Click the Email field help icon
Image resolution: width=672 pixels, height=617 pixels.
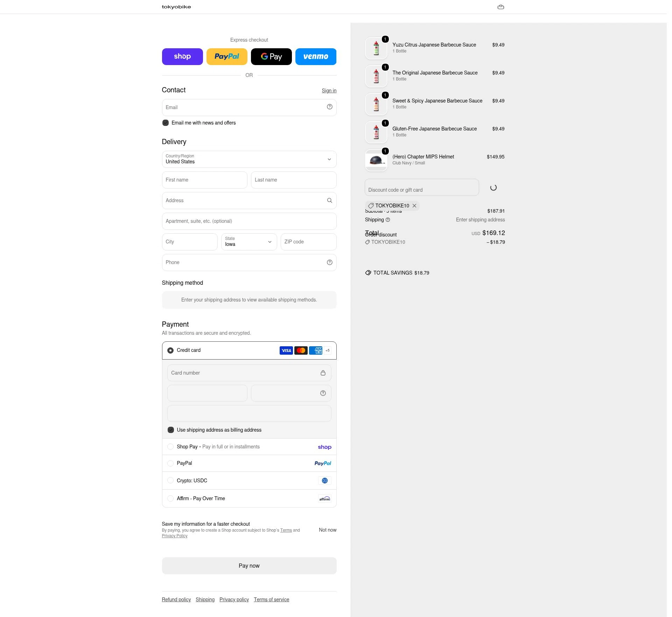[330, 107]
